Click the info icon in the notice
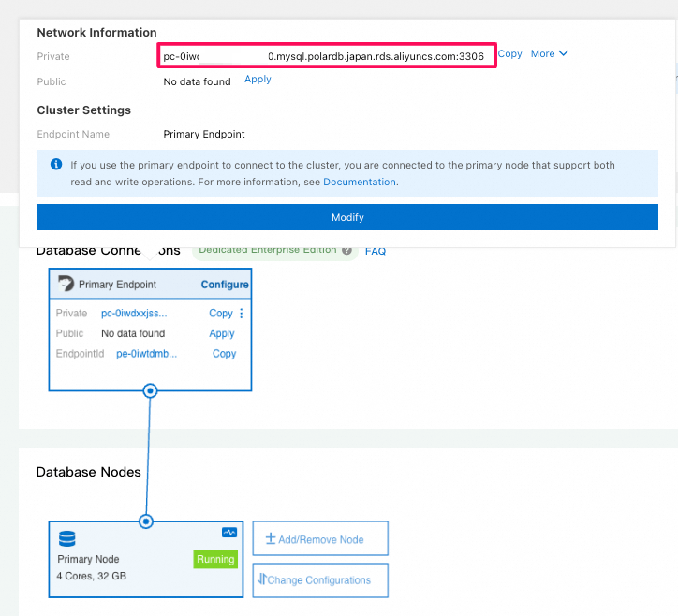Screen dimensions: 678x616 [x=56, y=164]
